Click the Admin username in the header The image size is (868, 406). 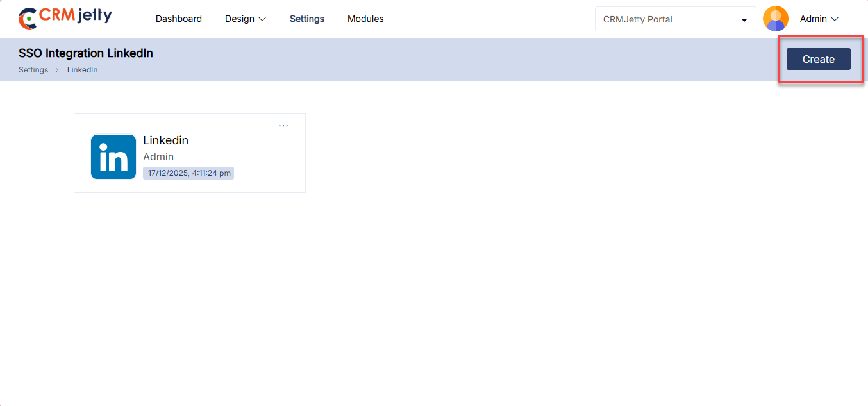(x=813, y=19)
